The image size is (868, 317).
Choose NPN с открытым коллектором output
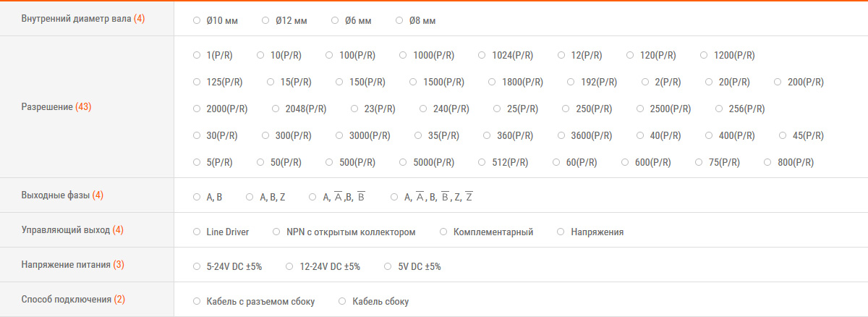(276, 232)
